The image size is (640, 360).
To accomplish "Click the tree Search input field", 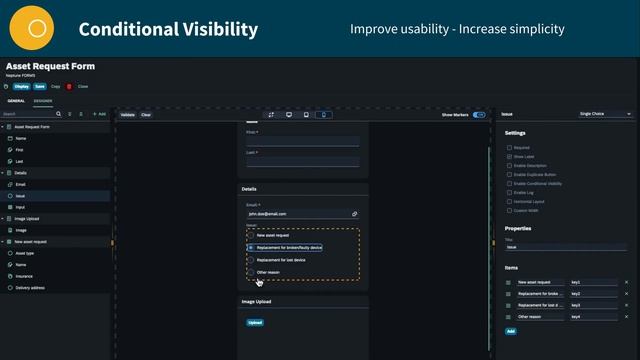I will click(28, 114).
